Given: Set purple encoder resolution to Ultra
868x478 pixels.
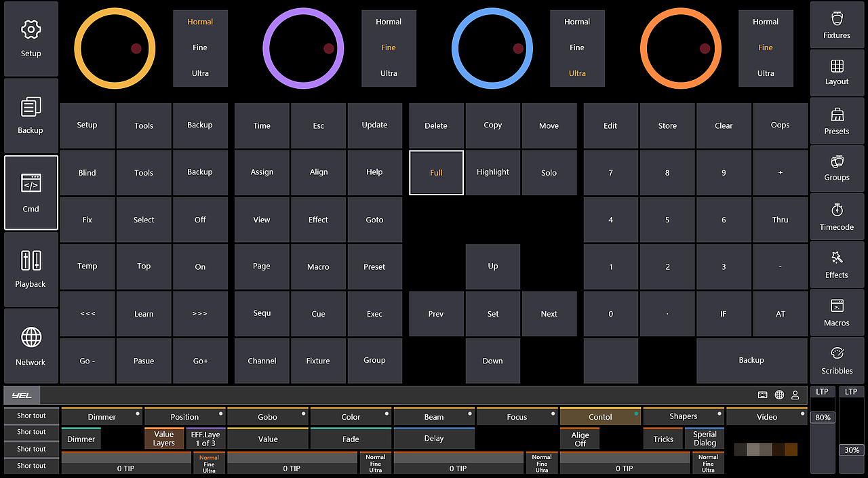Looking at the screenshot, I should [x=389, y=73].
